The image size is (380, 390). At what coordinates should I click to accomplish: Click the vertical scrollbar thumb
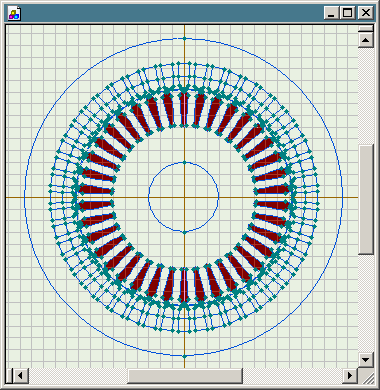click(366, 199)
